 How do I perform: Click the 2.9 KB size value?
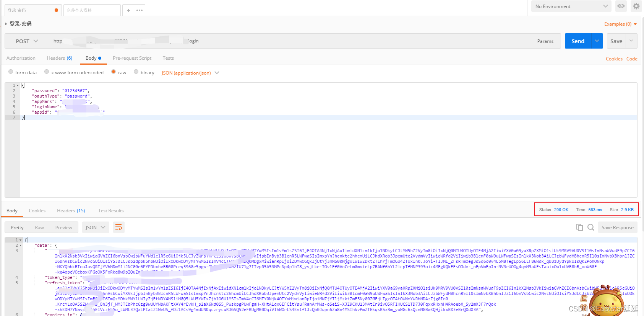click(x=627, y=210)
